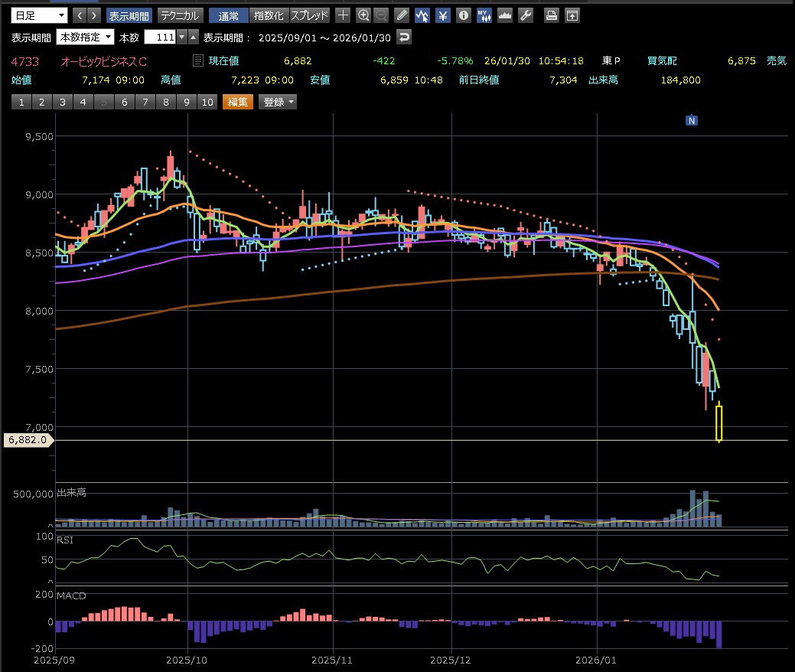795x672 pixels.
Task: Select preset tab number 3
Action: tap(61, 102)
